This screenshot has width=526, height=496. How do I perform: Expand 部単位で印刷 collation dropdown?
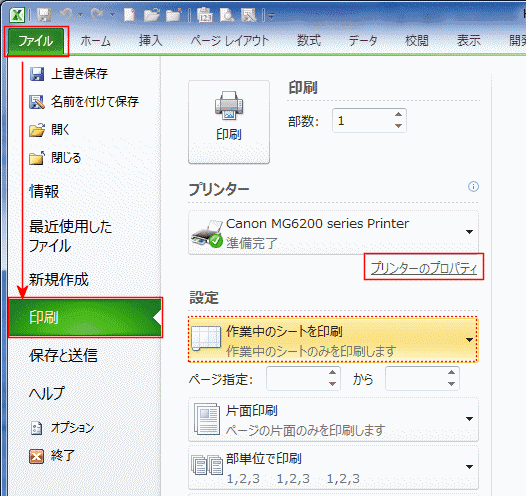333,467
